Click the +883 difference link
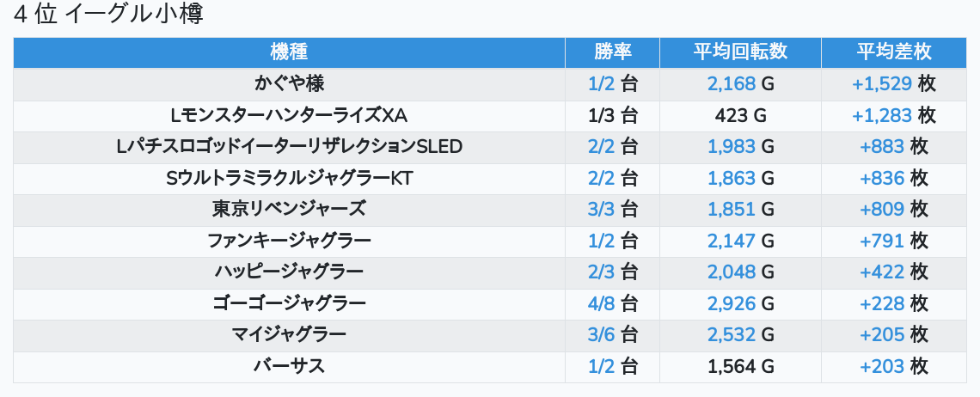This screenshot has width=980, height=397. 882,147
